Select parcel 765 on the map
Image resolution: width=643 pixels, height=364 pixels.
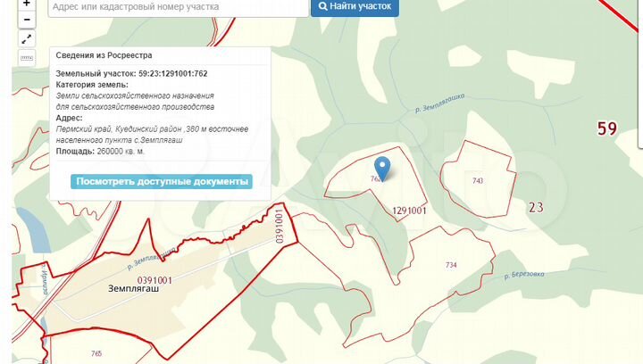pyautogui.click(x=96, y=353)
